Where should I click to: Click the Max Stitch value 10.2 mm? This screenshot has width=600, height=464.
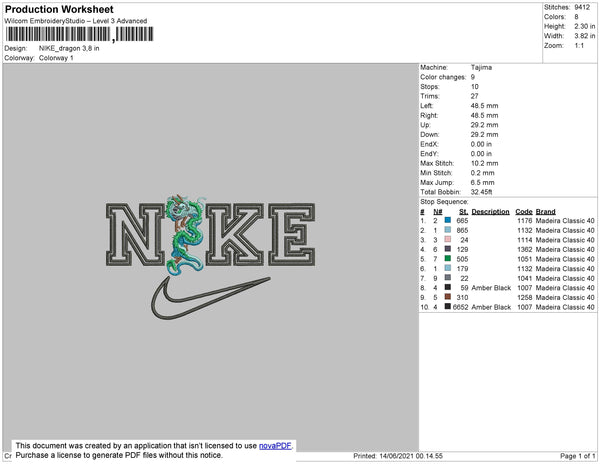(484, 163)
